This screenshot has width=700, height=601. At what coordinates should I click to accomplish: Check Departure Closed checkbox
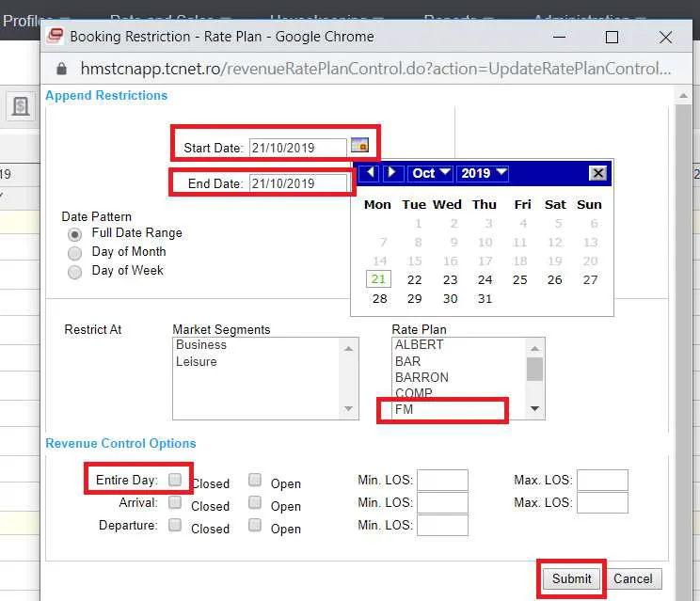pos(175,525)
